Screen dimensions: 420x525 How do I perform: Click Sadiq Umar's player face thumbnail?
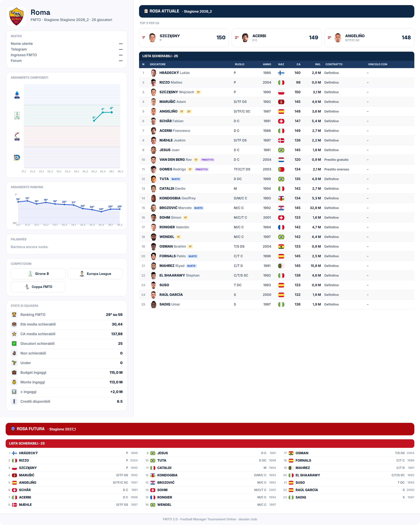tap(153, 304)
